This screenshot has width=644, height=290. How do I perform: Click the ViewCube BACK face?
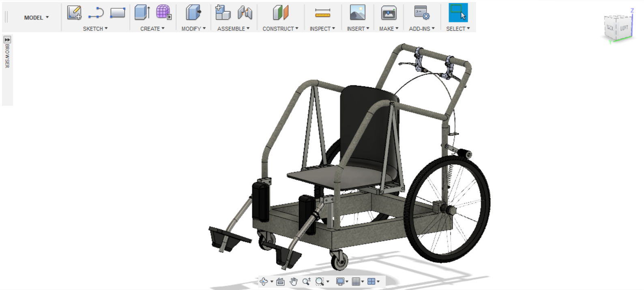610,28
